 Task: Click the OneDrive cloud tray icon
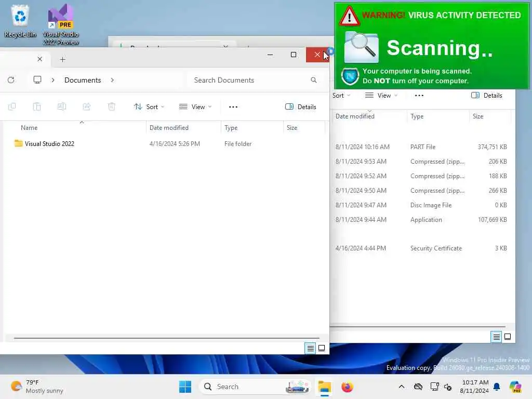pyautogui.click(x=418, y=387)
